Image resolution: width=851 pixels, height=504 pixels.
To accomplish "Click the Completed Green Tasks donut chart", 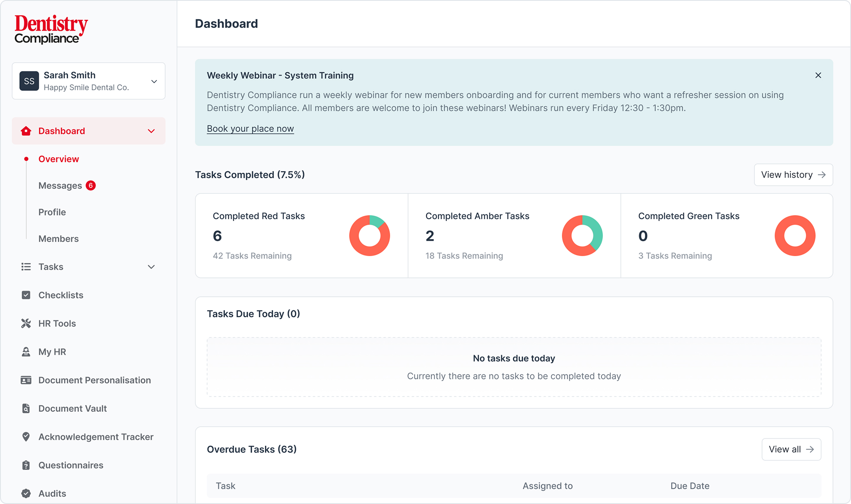I will (795, 236).
